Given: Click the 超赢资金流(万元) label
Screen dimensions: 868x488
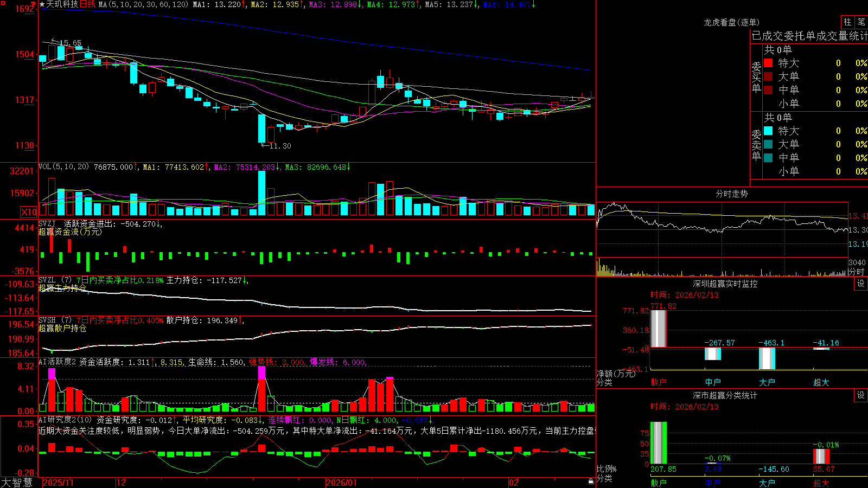Looking at the screenshot, I should tap(70, 232).
